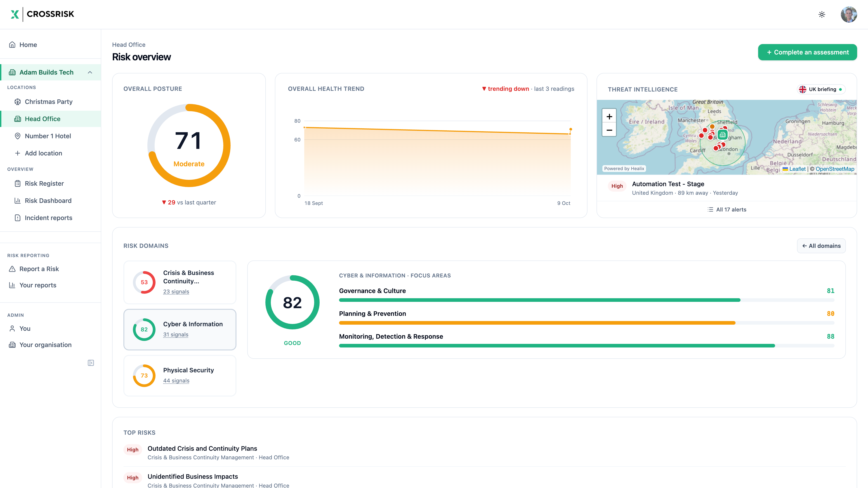
Task: Open Unidentified Business Impacts risk
Action: point(484,481)
